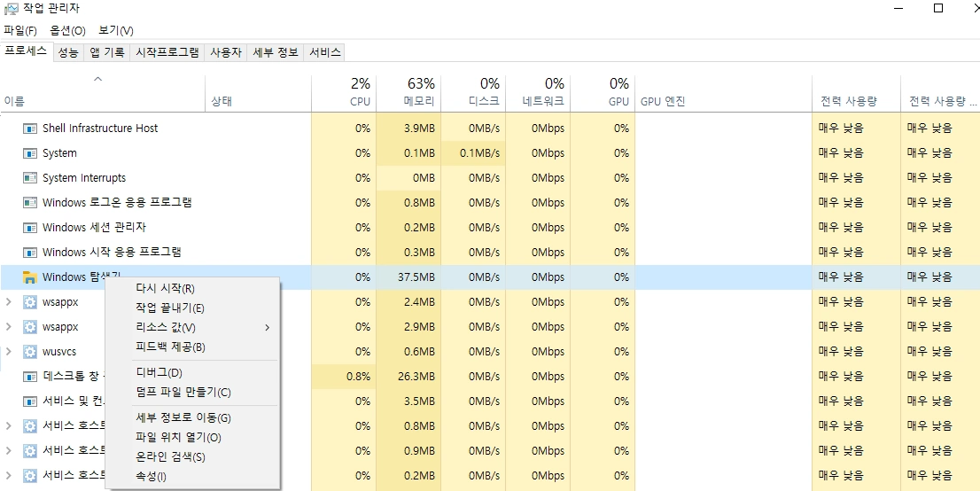Choose 온라인 검색(S) entry
This screenshot has height=491, width=980.
click(192, 456)
